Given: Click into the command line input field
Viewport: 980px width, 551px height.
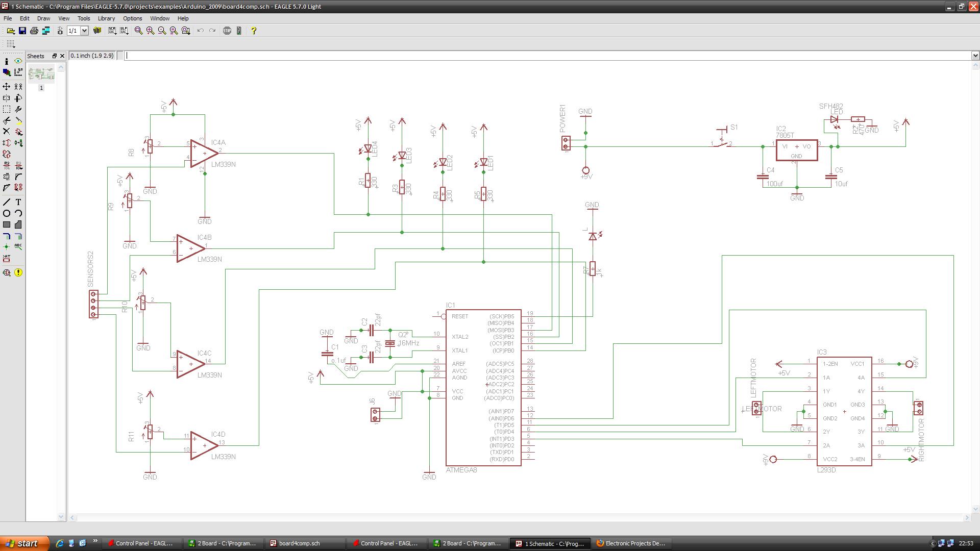Looking at the screenshot, I should [548, 56].
